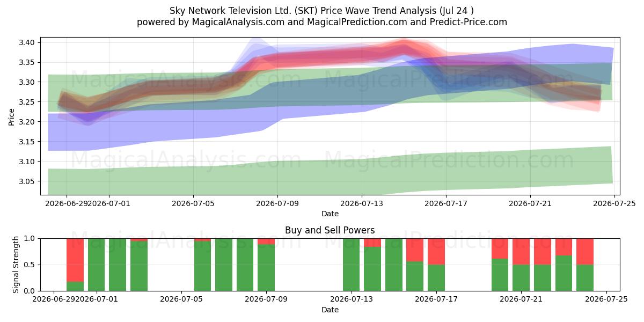
Task: Click the 3.10 price tick label
Action: coord(27,162)
